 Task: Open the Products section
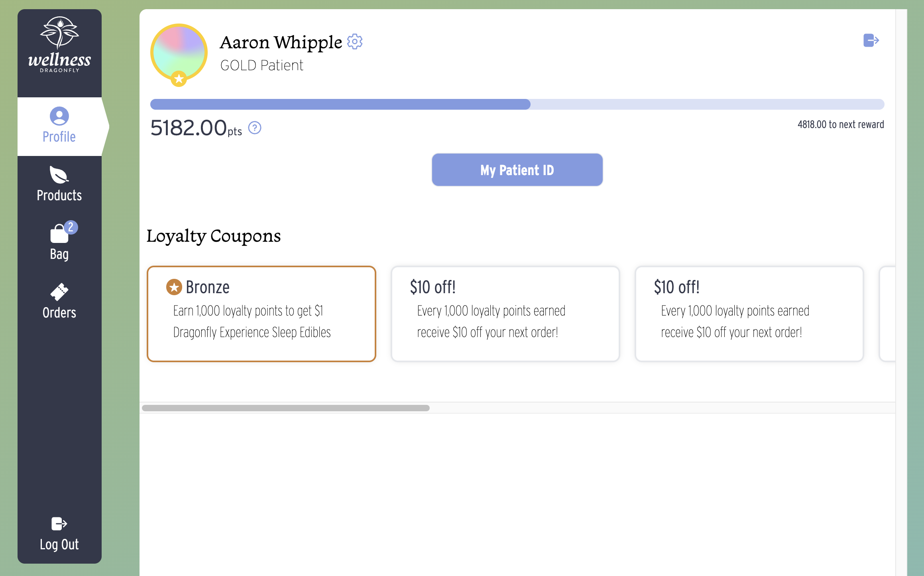[x=58, y=184]
